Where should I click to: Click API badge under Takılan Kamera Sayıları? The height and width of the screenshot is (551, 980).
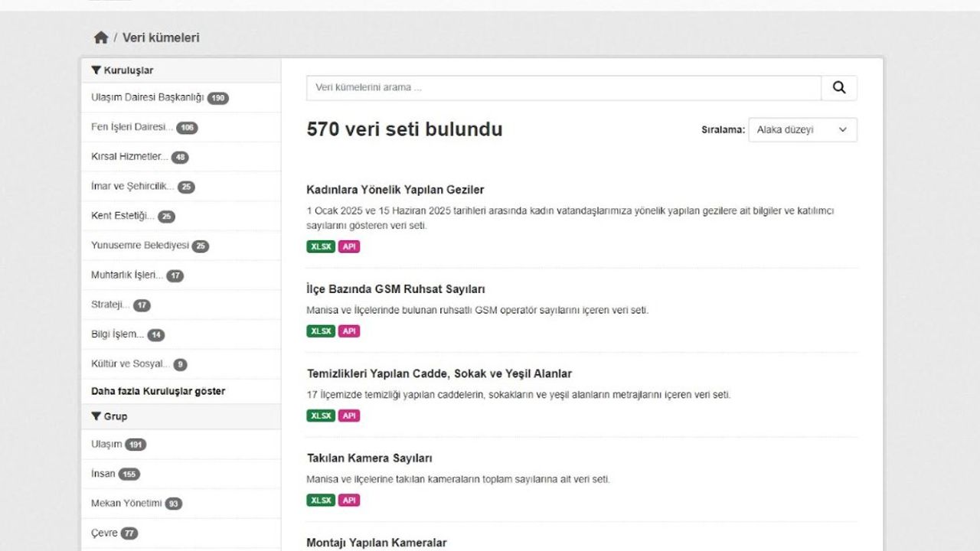[x=349, y=500]
